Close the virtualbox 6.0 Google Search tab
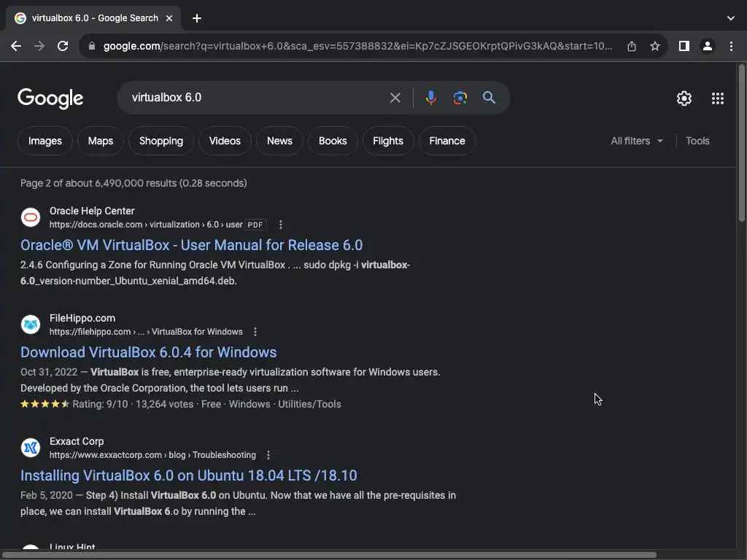 pos(169,18)
